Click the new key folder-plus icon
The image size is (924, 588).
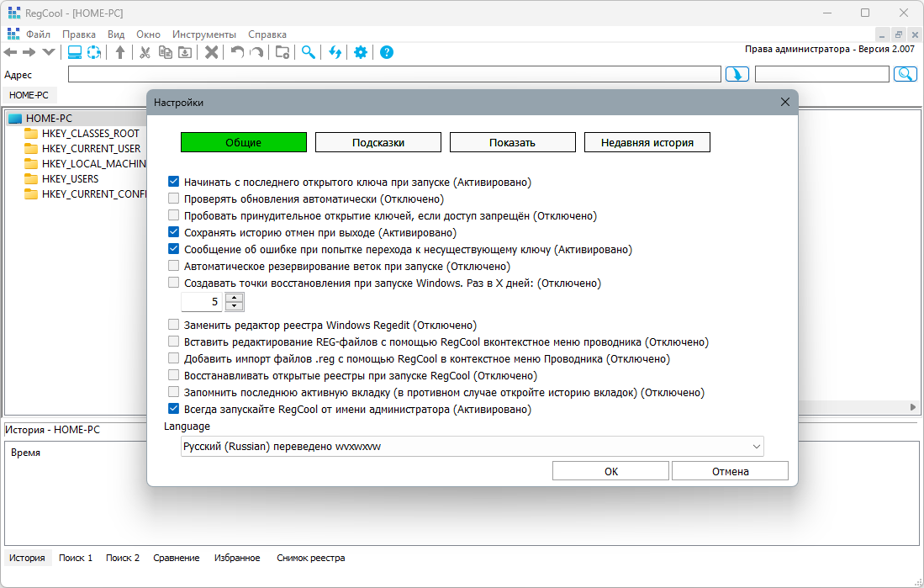pos(282,52)
